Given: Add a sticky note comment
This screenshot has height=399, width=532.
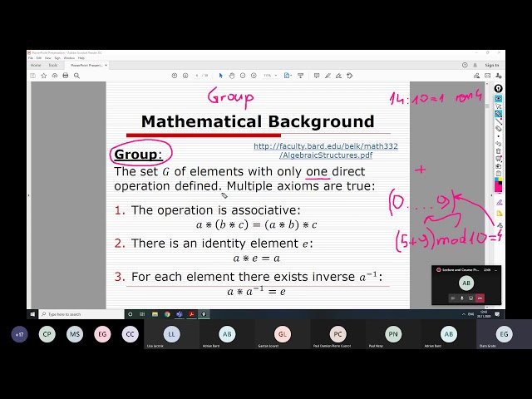Looking at the screenshot, I should (x=317, y=76).
